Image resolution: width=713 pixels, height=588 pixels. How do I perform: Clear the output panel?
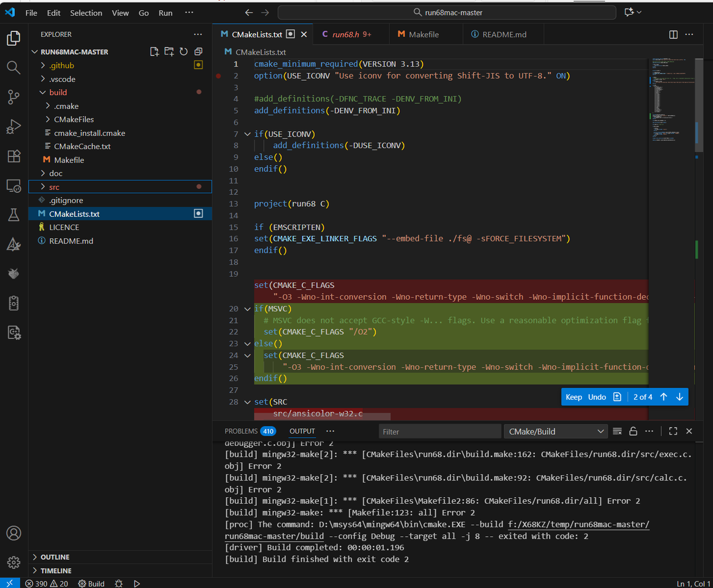tap(617, 431)
